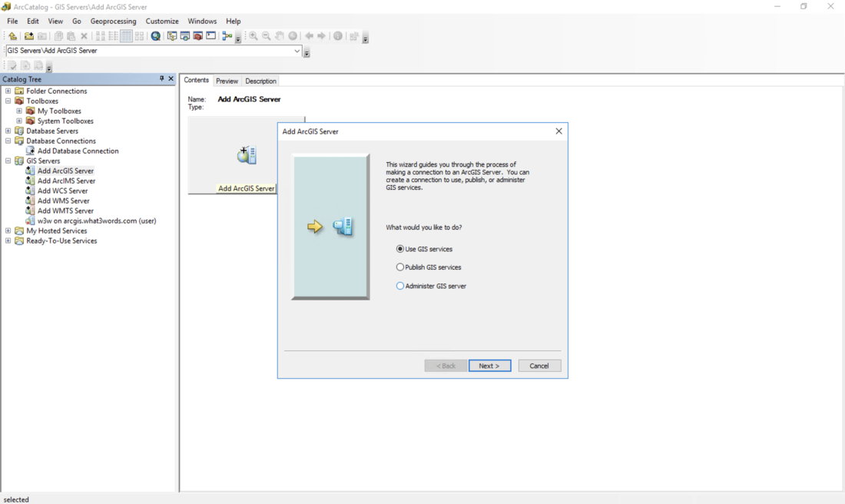Click the Zoom Out toolbar icon

pos(267,36)
